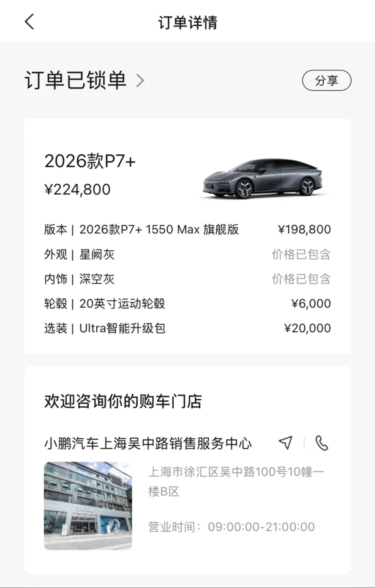The image size is (375, 588).
Task: Call the store with phone icon
Action: coord(321,443)
